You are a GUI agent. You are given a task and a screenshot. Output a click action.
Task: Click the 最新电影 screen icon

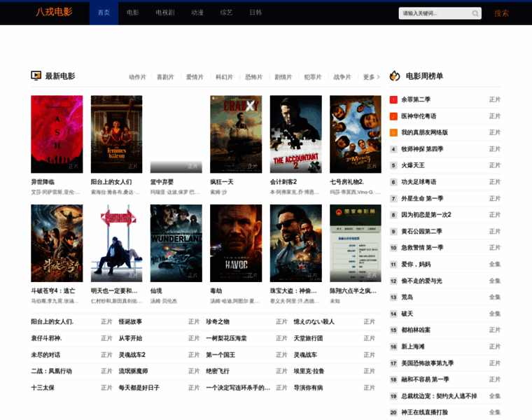tap(36, 76)
